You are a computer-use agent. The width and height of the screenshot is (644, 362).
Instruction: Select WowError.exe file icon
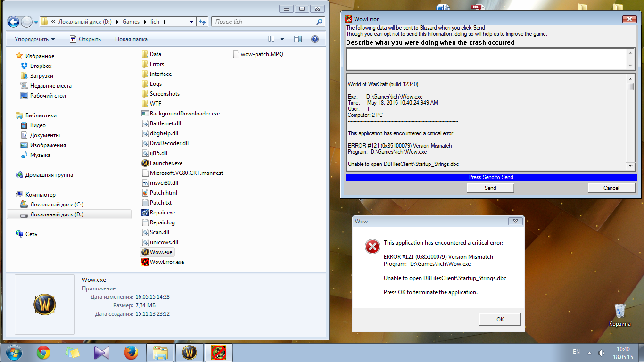(x=145, y=262)
